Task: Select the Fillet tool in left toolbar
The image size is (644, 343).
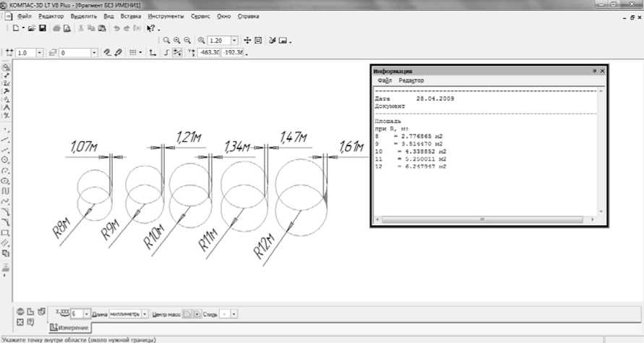Action: (x=6, y=222)
